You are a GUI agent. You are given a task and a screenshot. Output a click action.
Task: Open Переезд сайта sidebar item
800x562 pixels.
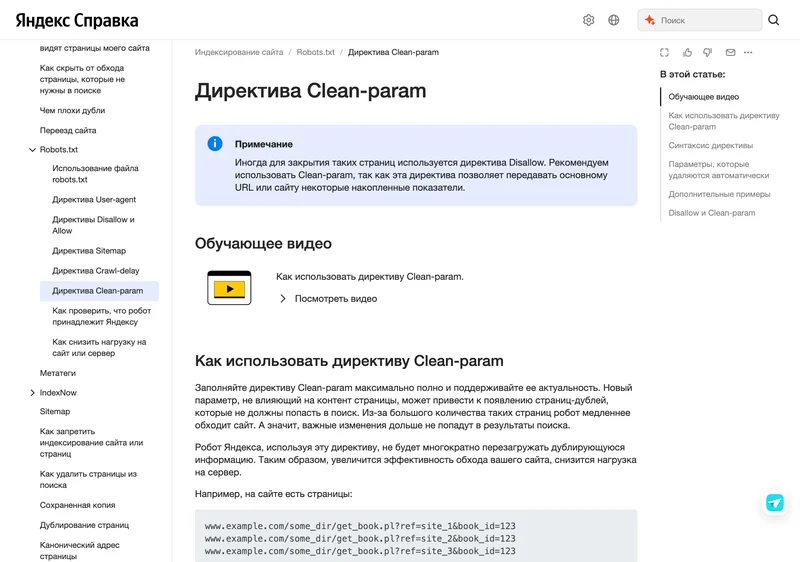point(68,130)
